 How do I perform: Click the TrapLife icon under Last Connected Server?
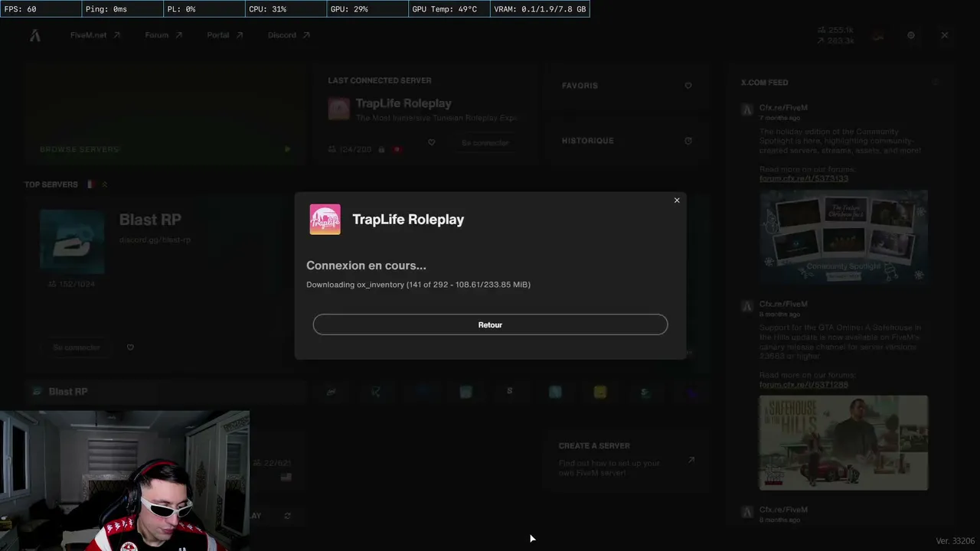point(338,109)
